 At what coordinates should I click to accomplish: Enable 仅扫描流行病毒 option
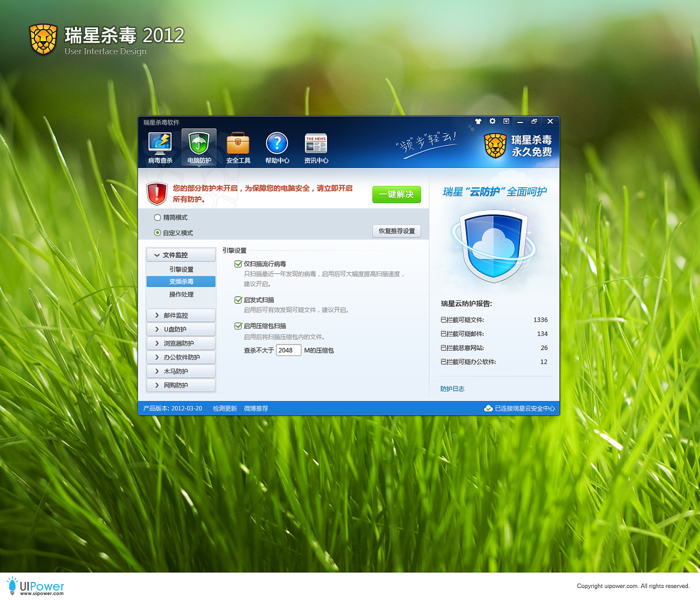point(238,264)
